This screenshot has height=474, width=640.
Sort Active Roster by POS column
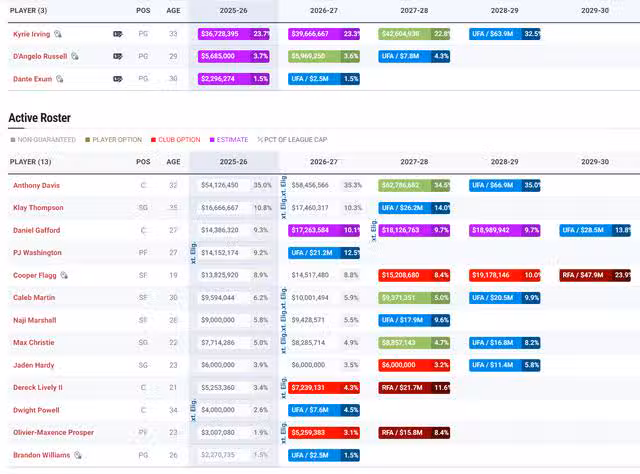[143, 162]
